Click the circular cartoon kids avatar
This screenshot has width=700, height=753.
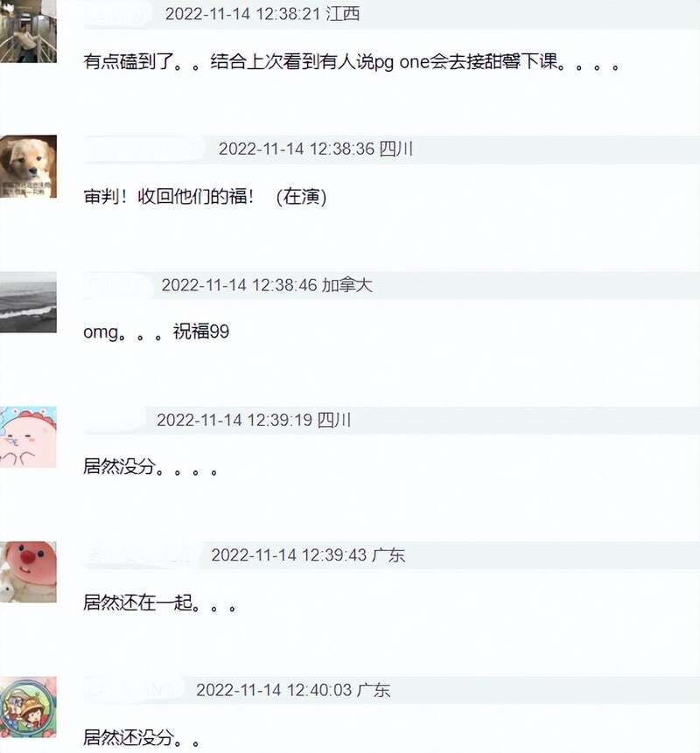click(x=28, y=707)
